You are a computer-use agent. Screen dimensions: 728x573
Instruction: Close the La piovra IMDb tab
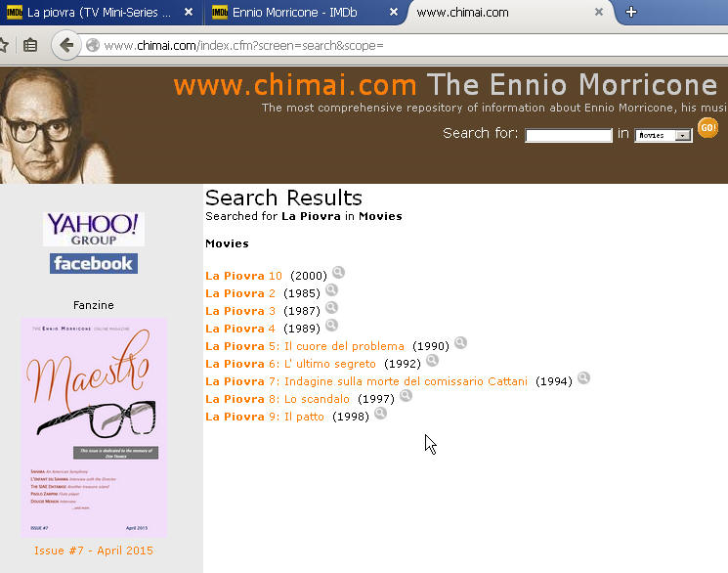coord(189,12)
